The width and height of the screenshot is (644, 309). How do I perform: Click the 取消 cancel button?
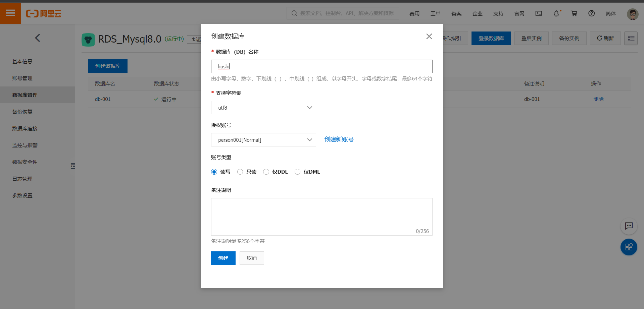click(x=252, y=258)
